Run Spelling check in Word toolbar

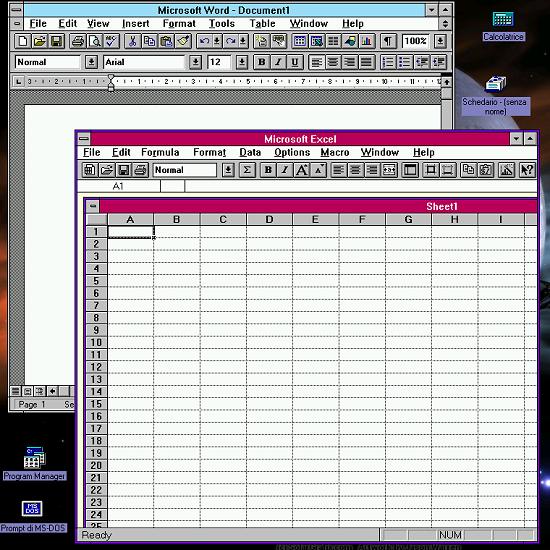click(111, 41)
